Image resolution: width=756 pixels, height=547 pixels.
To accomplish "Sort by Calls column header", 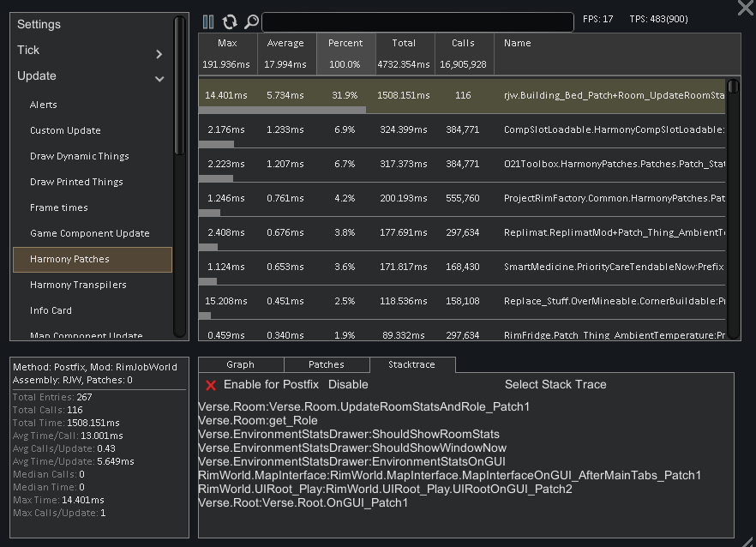I will tap(464, 53).
